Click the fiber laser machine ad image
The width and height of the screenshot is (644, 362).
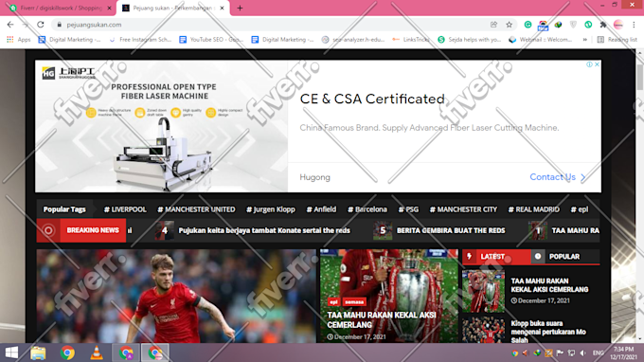pyautogui.click(x=162, y=127)
